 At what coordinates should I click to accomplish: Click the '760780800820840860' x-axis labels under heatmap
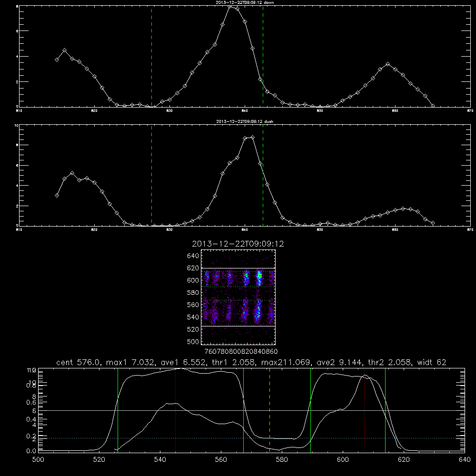(x=241, y=351)
